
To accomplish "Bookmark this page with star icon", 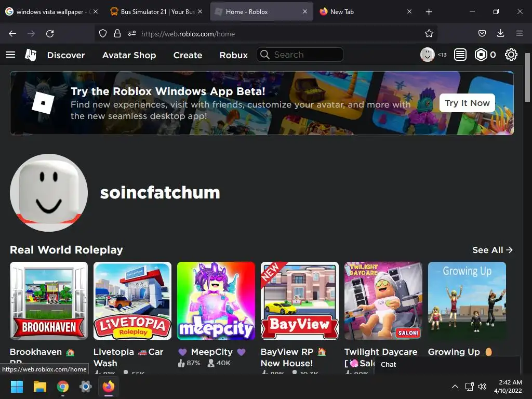I will point(429,34).
